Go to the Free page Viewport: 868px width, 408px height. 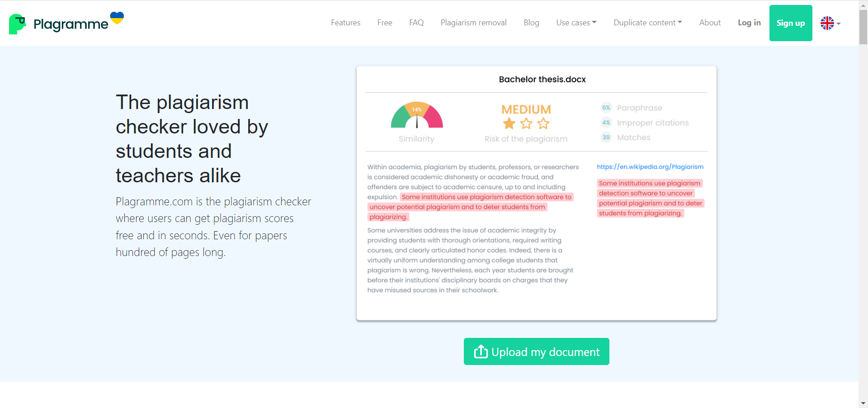point(385,23)
